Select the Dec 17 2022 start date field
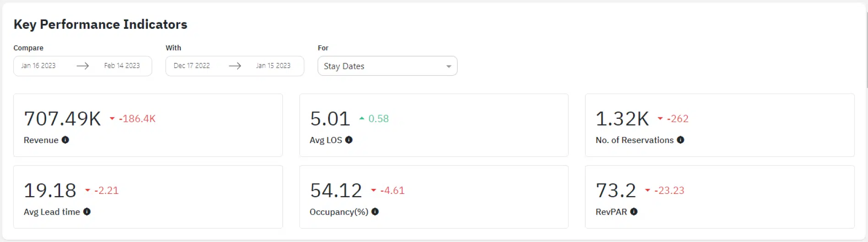Viewport: 868px width, 242px height. (x=192, y=66)
